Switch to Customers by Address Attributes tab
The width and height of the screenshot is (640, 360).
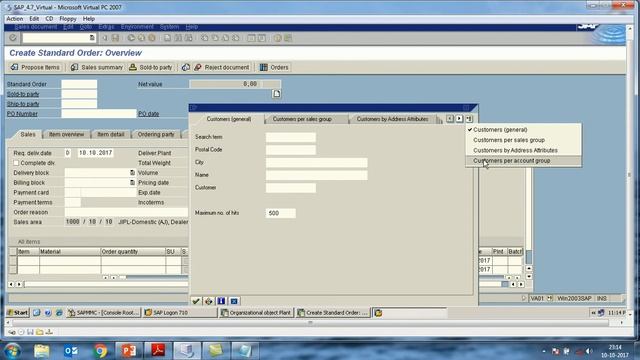pos(392,119)
